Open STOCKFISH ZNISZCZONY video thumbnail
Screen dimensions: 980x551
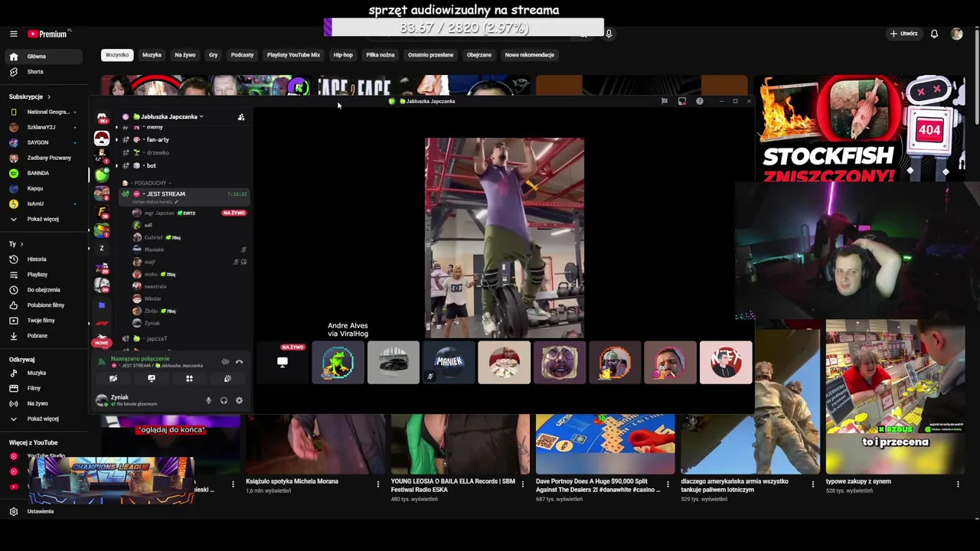pyautogui.click(x=859, y=129)
